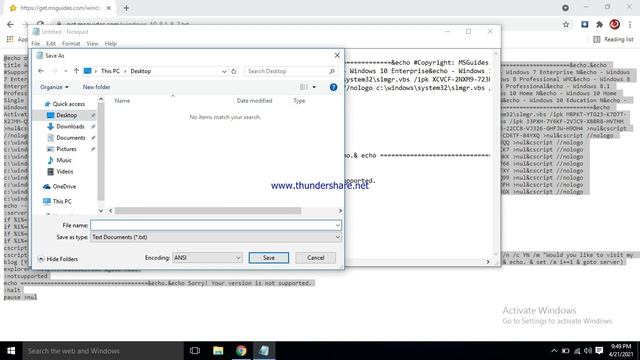The height and width of the screenshot is (360, 640).
Task: Click New folder in Save As toolbar
Action: 96,87
